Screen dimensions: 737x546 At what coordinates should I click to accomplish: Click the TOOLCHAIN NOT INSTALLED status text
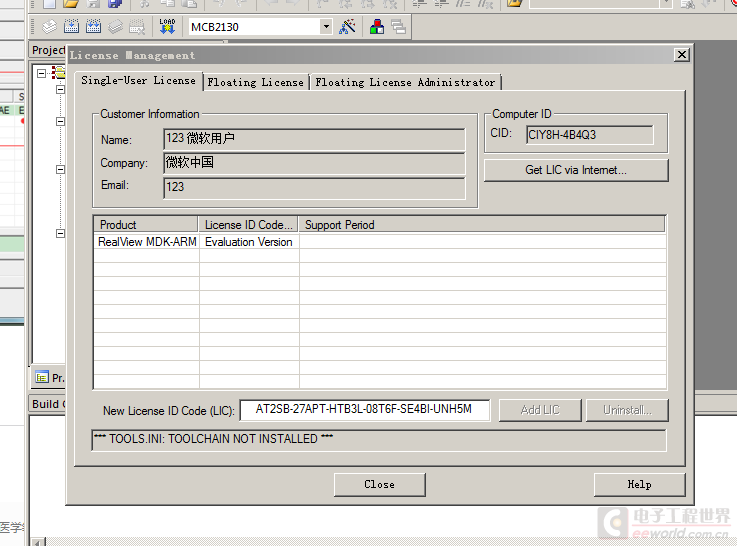click(214, 439)
